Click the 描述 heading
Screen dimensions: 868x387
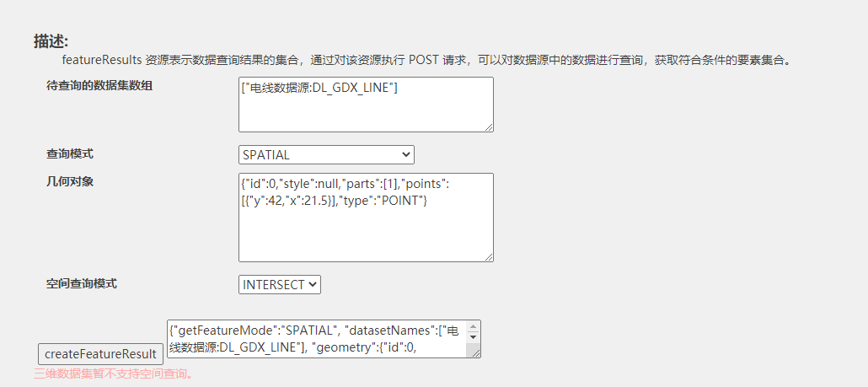(51, 41)
